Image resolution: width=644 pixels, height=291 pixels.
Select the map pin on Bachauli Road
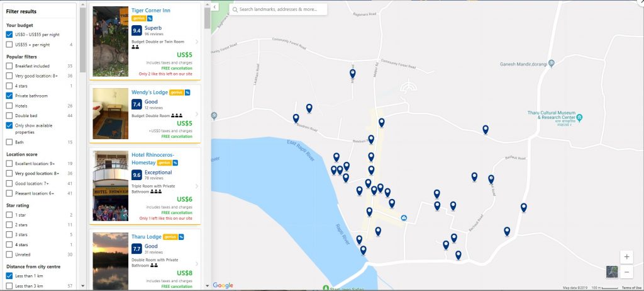click(x=491, y=179)
